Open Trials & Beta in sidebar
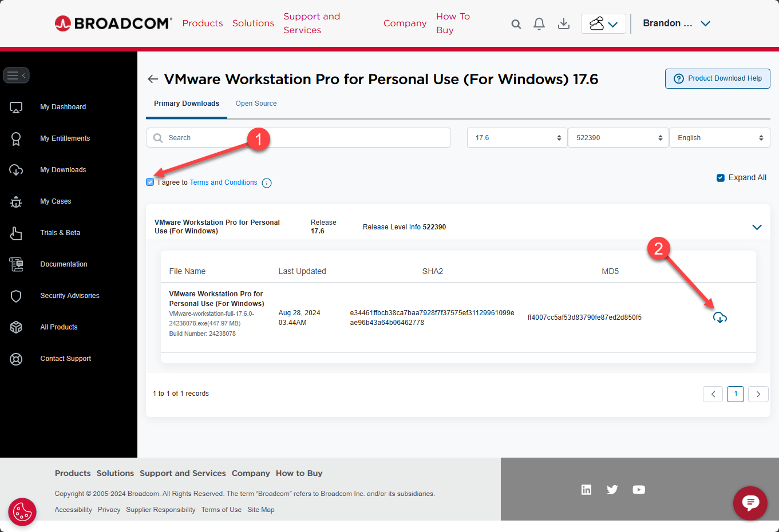The height and width of the screenshot is (532, 779). [60, 233]
